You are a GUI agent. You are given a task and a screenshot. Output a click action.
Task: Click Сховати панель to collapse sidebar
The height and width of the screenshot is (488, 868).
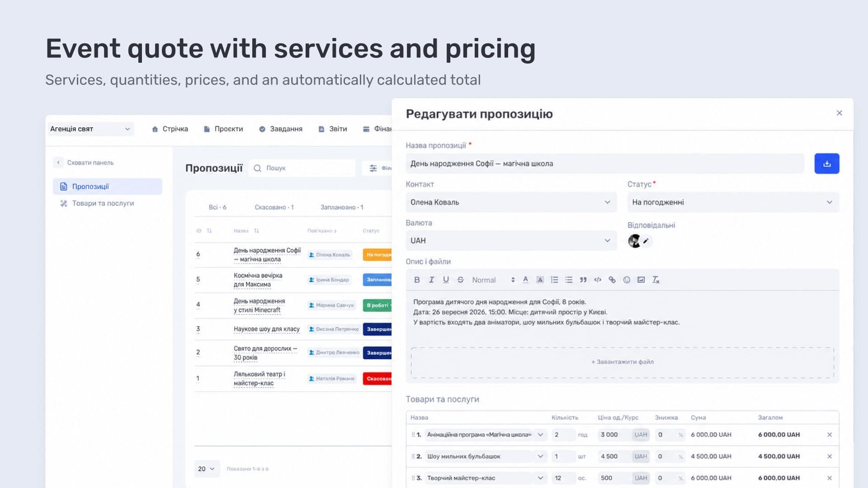click(84, 163)
